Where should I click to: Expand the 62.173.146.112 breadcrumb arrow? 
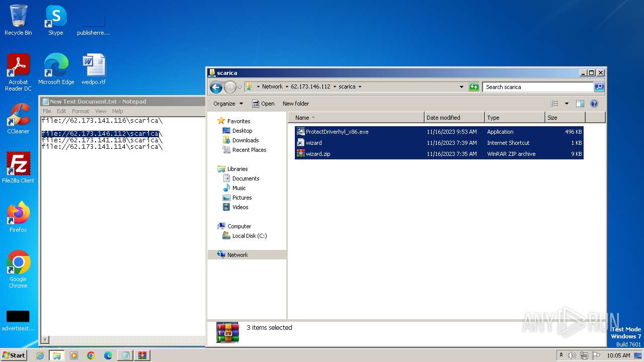pos(335,87)
